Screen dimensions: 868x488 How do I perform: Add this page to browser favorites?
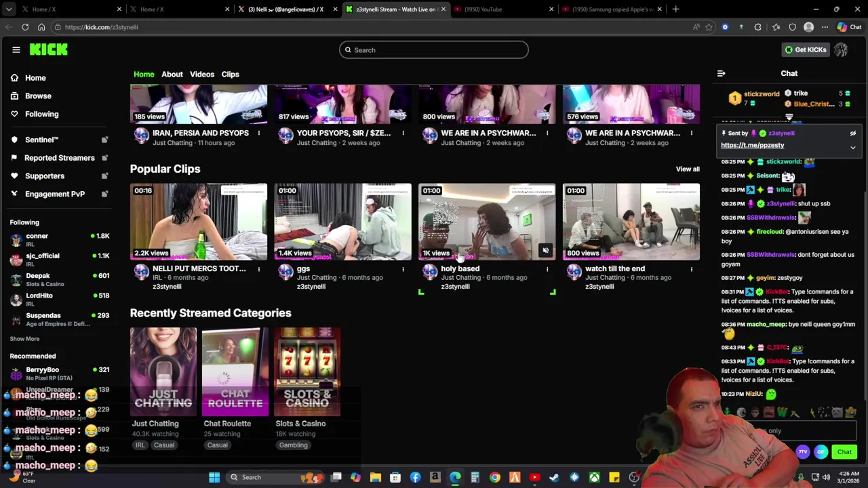point(709,27)
